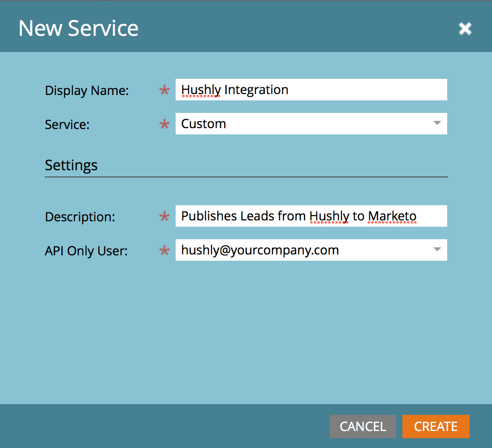The height and width of the screenshot is (448, 492).
Task: Close the New Service dialog with X
Action: point(465,29)
